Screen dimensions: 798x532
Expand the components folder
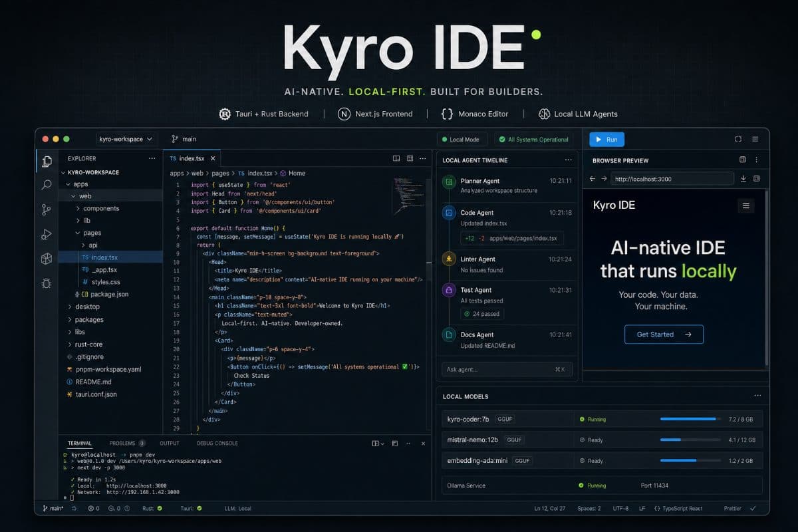point(78,209)
